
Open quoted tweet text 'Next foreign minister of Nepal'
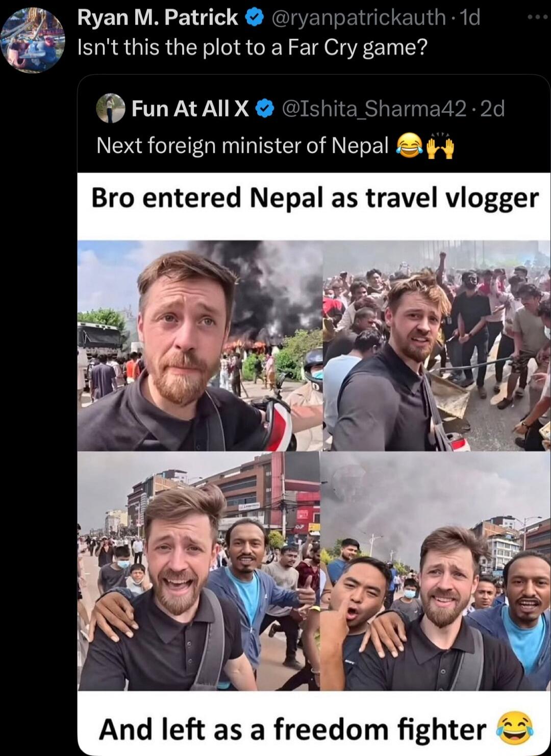coord(243,146)
